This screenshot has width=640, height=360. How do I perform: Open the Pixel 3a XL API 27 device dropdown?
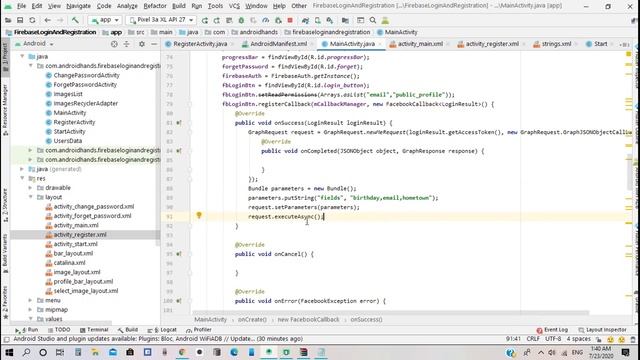(161, 20)
